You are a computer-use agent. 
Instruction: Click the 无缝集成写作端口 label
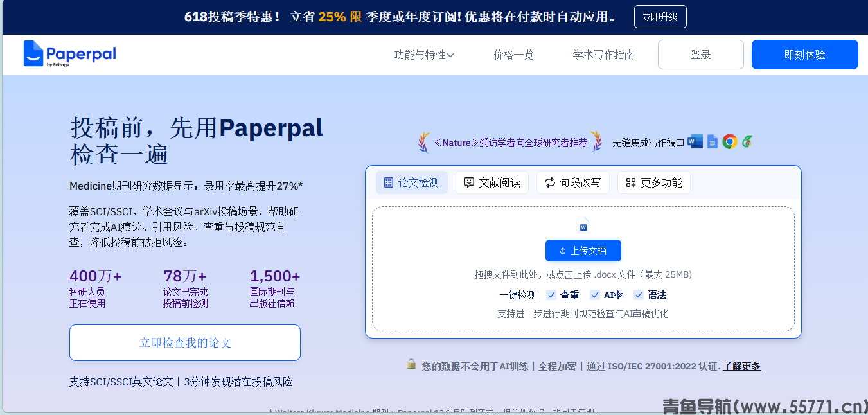[x=648, y=143]
